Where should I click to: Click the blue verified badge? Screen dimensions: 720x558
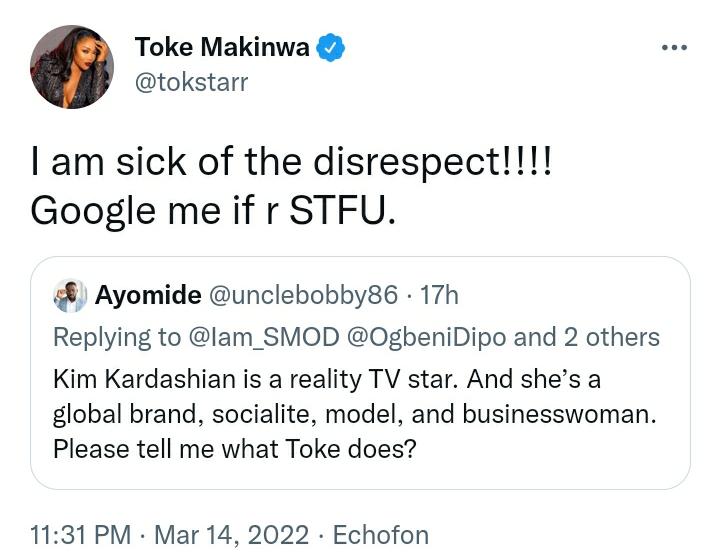tap(332, 47)
